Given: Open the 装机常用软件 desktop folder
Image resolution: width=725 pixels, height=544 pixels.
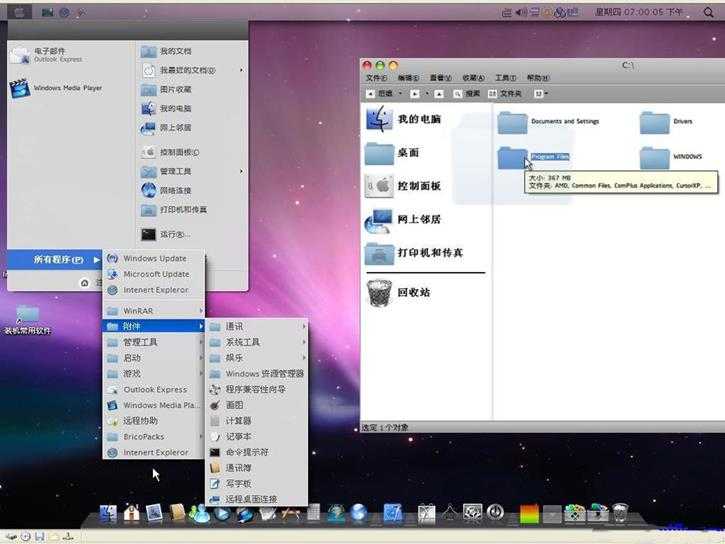Looking at the screenshot, I should pyautogui.click(x=28, y=320).
